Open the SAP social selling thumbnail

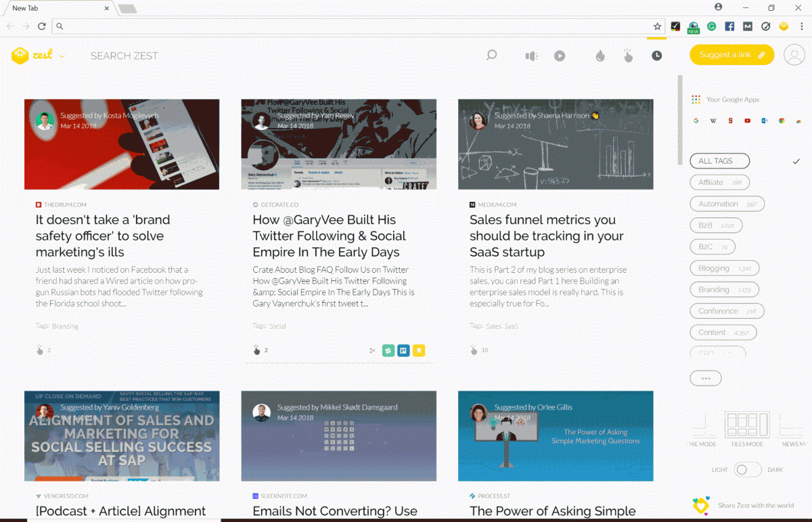point(122,436)
